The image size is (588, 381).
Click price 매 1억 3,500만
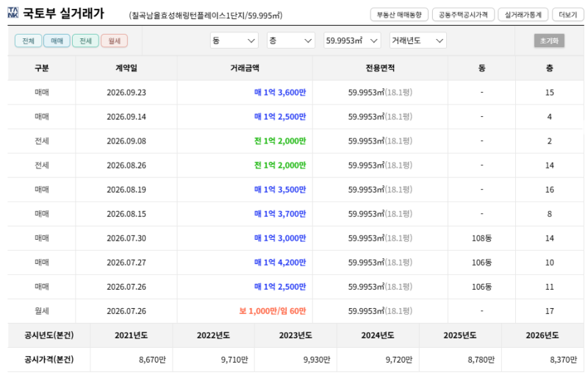(x=280, y=190)
